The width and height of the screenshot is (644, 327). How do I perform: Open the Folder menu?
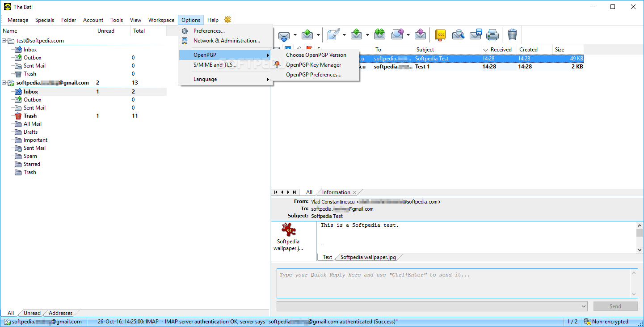click(x=69, y=20)
